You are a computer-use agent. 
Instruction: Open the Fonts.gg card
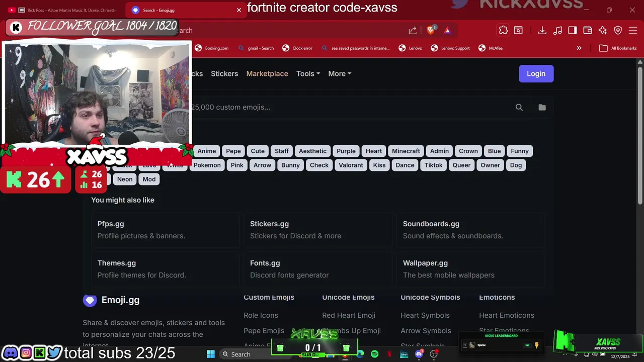coord(318,269)
